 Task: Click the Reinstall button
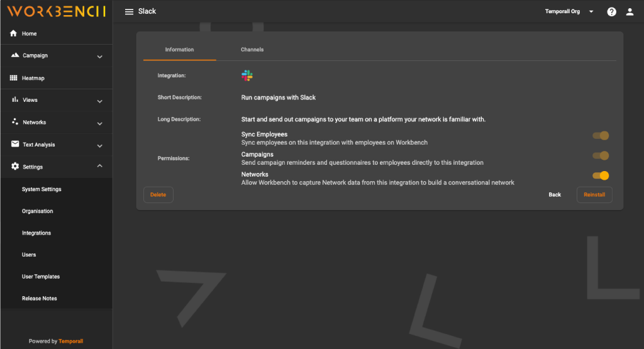pos(594,194)
